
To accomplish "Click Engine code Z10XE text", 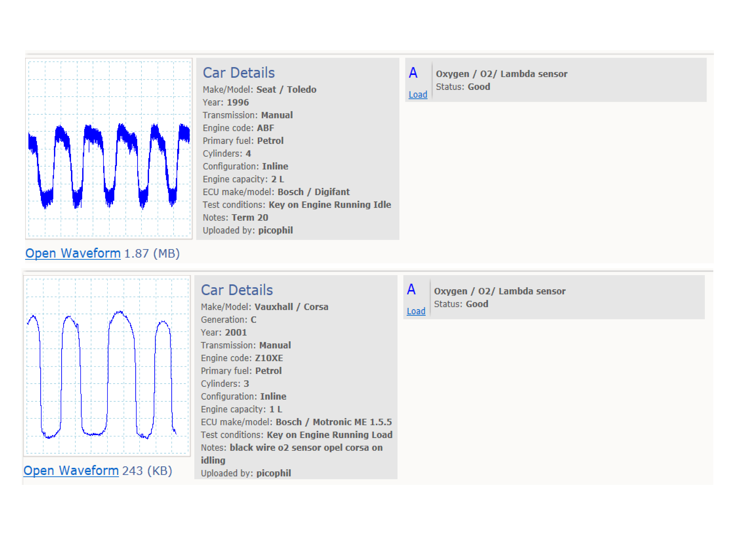I will [242, 358].
